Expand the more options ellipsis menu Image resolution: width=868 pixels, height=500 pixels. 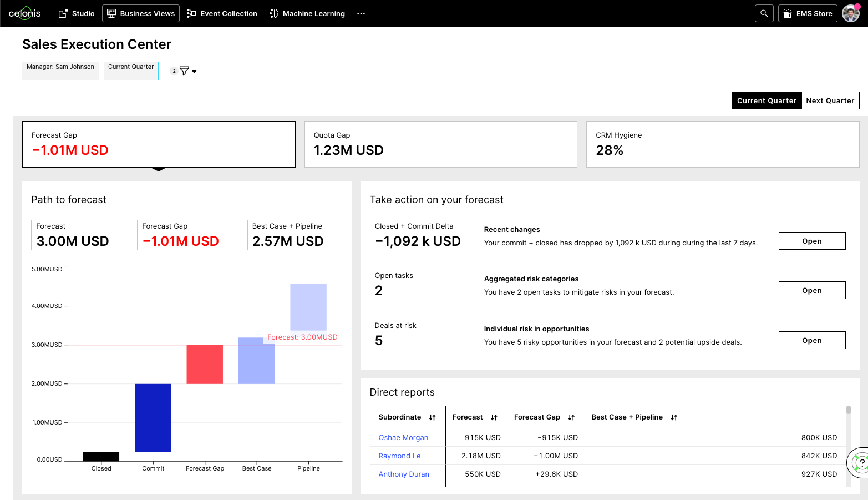(361, 13)
